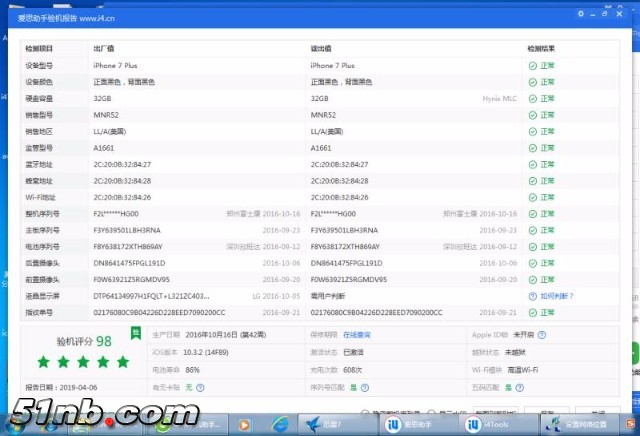Switch to the i4Tools taskbar window
The height and width of the screenshot is (436, 640).
(489, 423)
